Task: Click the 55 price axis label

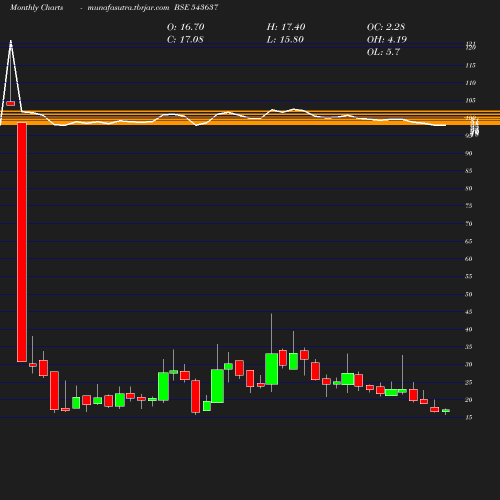Action: tap(469, 276)
